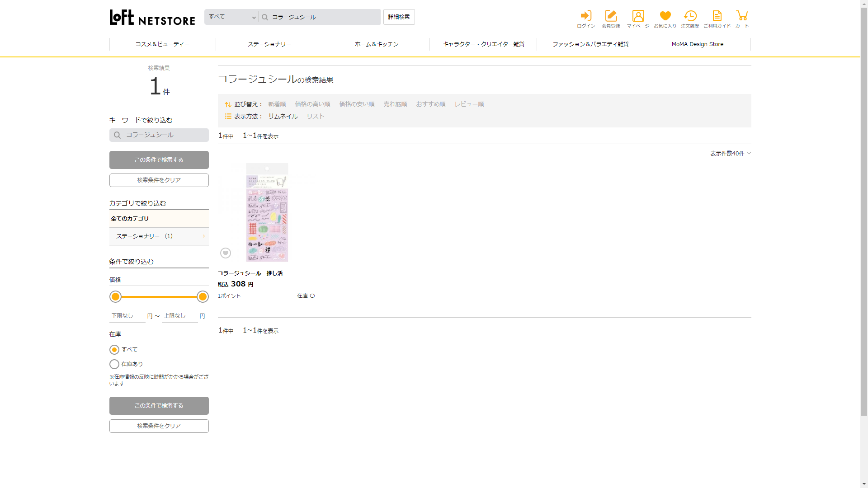
Task: Open the usage guide (ご利用ガイド) icon
Action: point(717,19)
